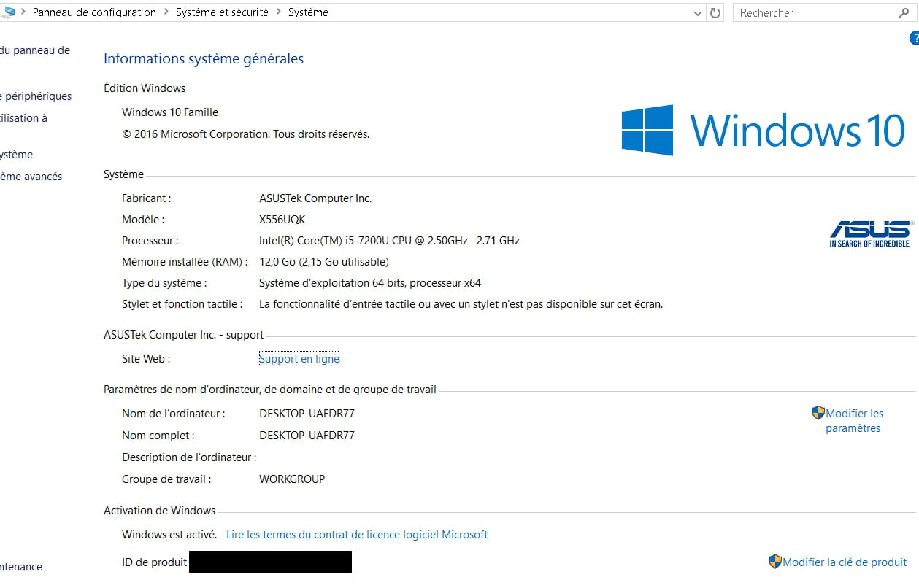Expand the chevron after Système et sécurité
This screenshot has width=919, height=588.
[x=278, y=12]
